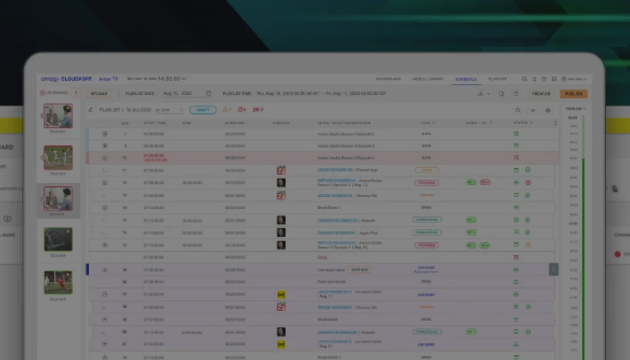Image resolution: width=630 pixels, height=360 pixels.
Task: Open the asset link in Apple iPad row
Action: tap(336, 233)
